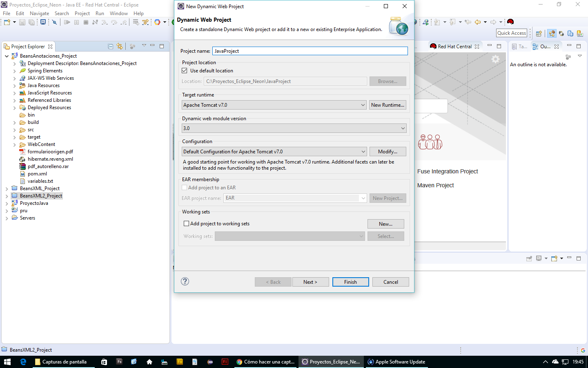
Task: Click the Cancel button
Action: pos(391,282)
